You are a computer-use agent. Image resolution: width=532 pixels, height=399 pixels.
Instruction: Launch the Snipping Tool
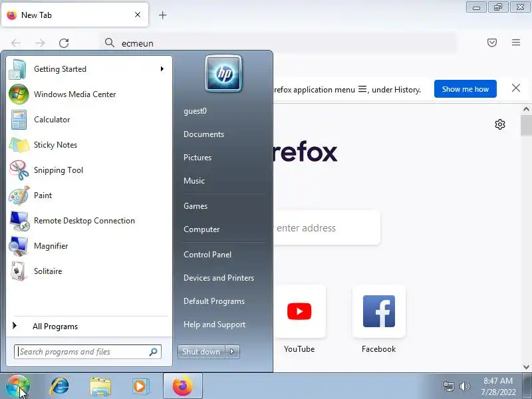(x=88, y=170)
